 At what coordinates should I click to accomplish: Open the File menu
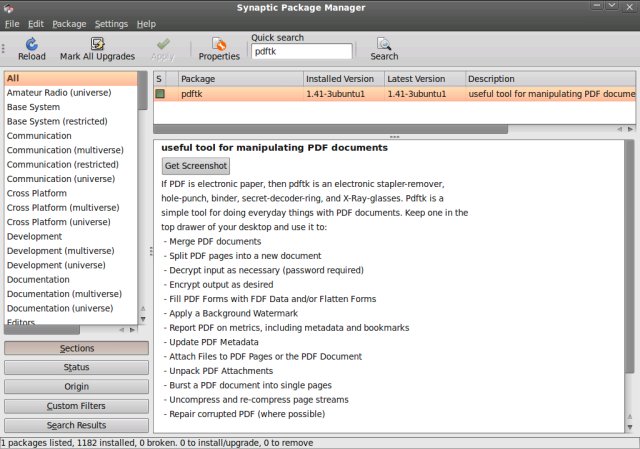click(12, 24)
